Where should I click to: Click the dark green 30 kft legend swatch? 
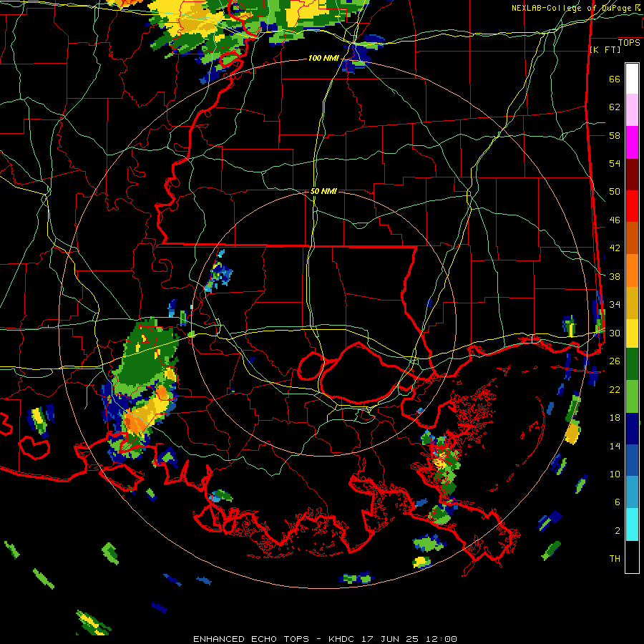pyautogui.click(x=632, y=364)
